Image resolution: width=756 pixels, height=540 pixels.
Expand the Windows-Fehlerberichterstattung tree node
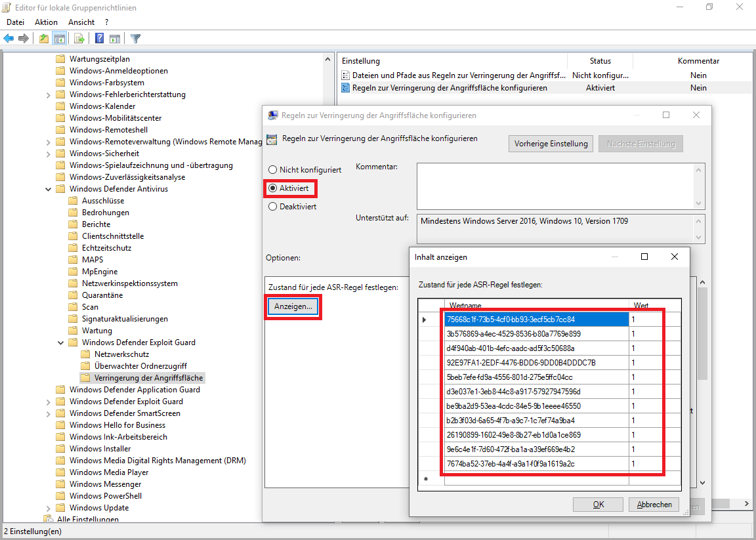tap(48, 95)
